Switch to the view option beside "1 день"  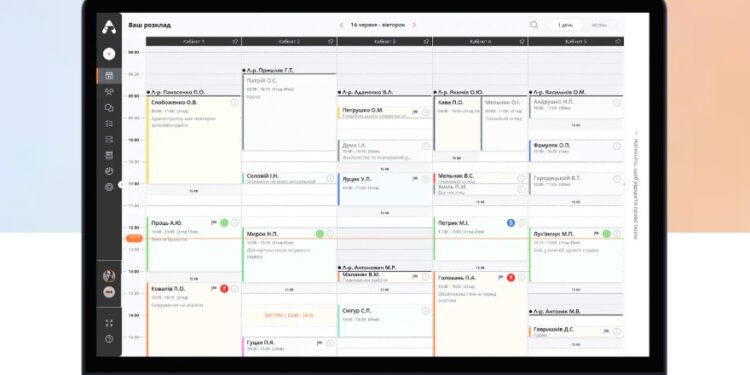pyautogui.click(x=599, y=25)
